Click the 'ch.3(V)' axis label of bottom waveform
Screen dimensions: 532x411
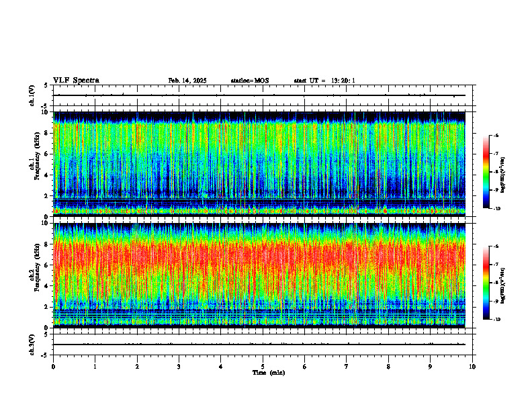[32, 345]
